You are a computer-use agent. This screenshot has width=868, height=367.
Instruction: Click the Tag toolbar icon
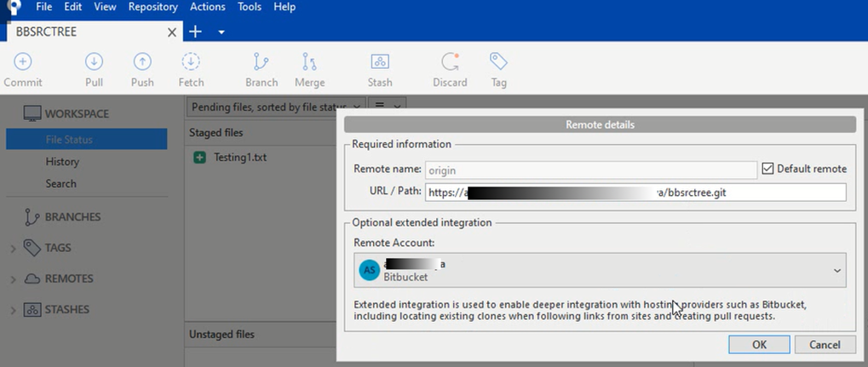click(498, 62)
